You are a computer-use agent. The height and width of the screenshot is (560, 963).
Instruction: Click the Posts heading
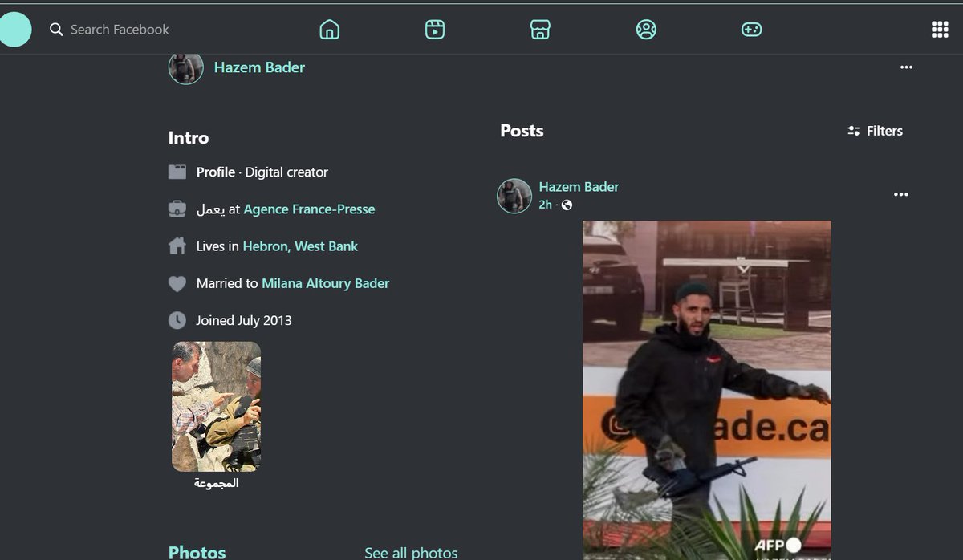coord(522,131)
